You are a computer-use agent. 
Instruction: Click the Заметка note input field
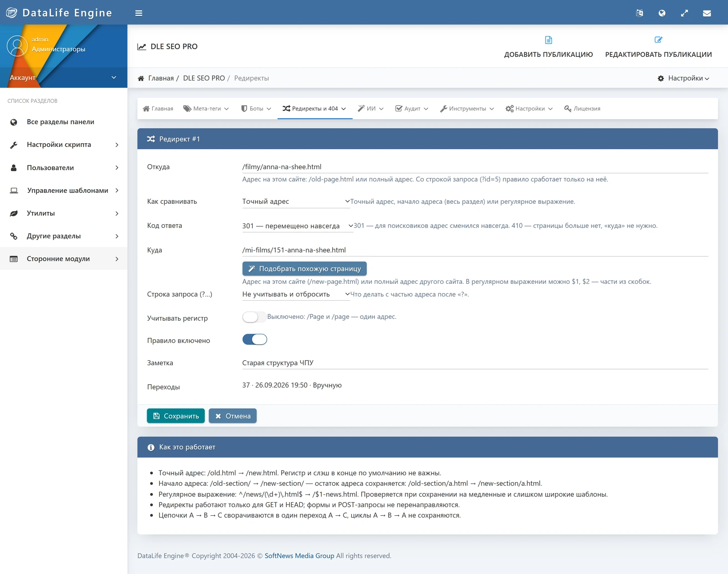click(475, 363)
